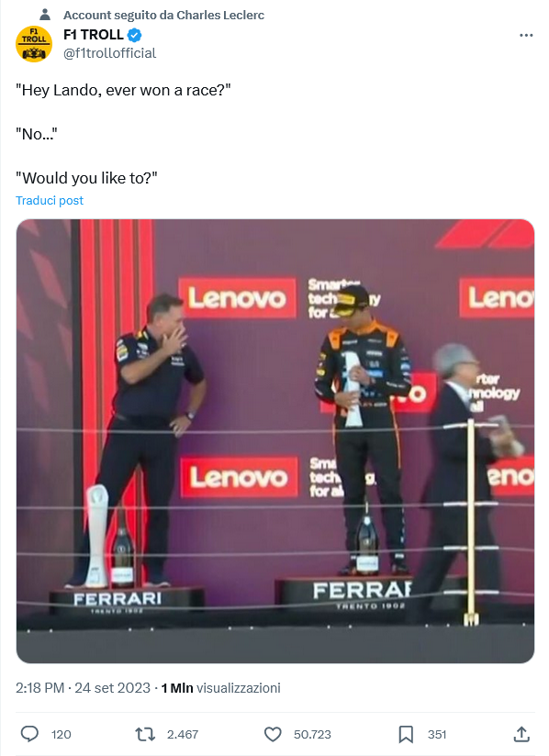Open the F1 TROLL profile avatar
Viewport: 549px width, 756px height.
[34, 44]
